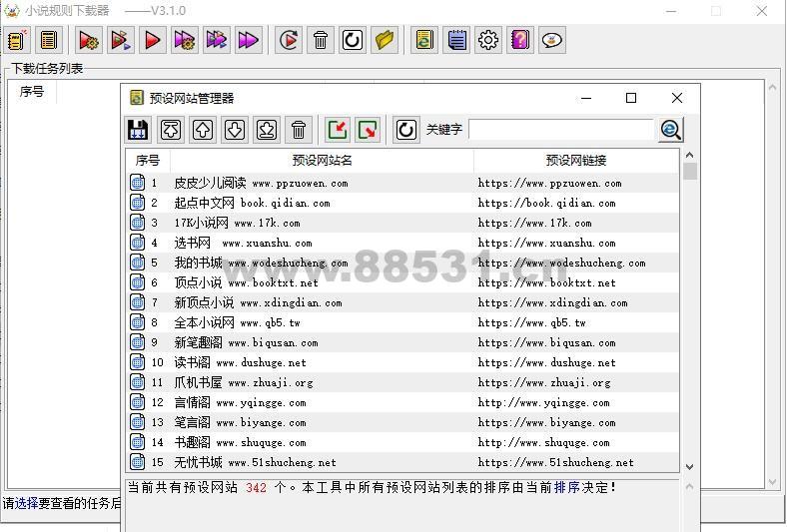Image resolution: width=787 pixels, height=532 pixels.
Task: Click the red play button in main toolbar
Action: click(x=153, y=40)
